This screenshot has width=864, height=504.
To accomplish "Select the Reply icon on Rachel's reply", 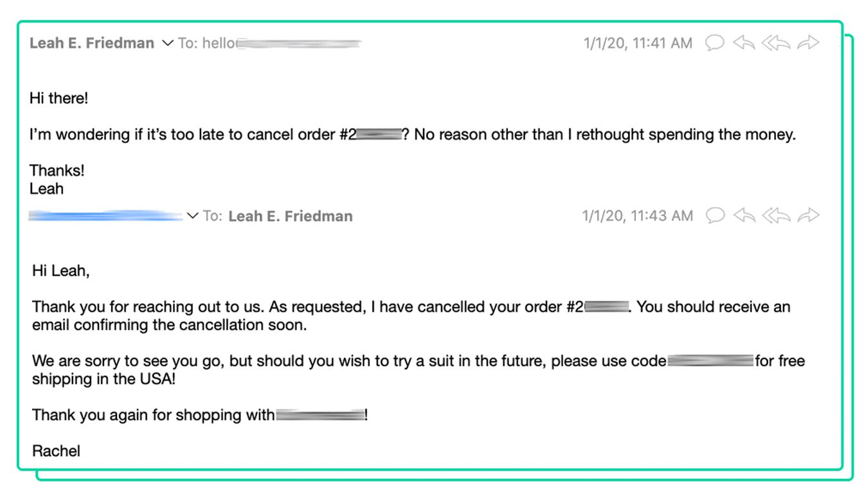I will (x=743, y=216).
